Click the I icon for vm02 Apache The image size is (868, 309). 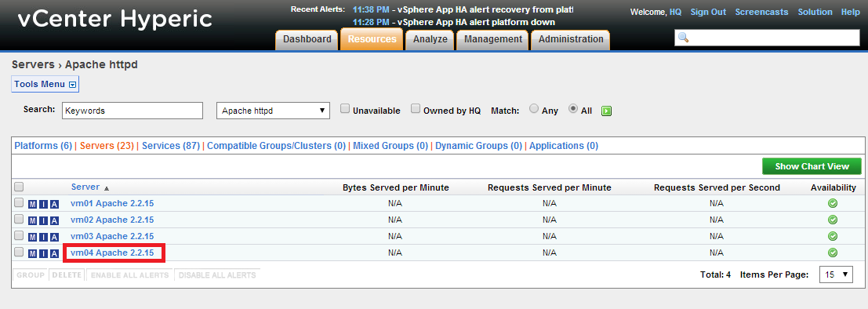[x=43, y=220]
